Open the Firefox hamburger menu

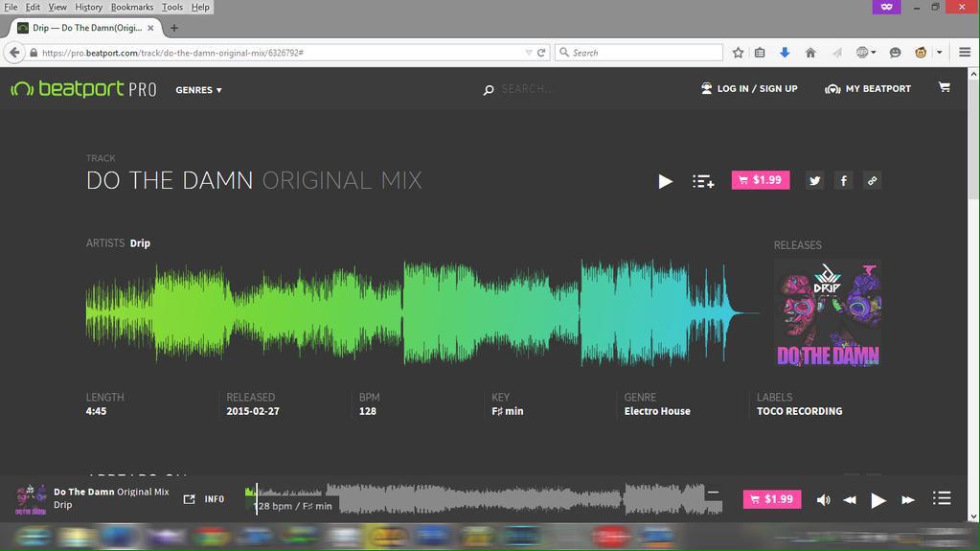tap(965, 53)
